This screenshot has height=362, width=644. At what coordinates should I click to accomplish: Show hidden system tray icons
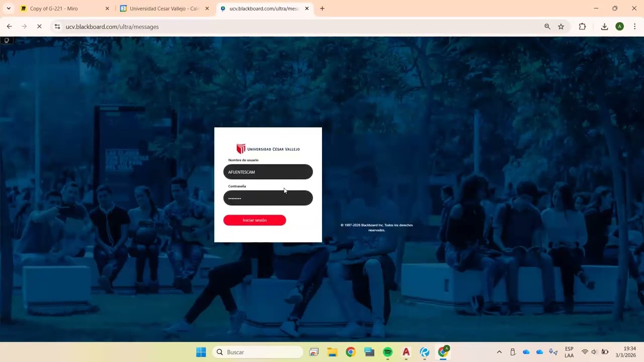click(499, 352)
